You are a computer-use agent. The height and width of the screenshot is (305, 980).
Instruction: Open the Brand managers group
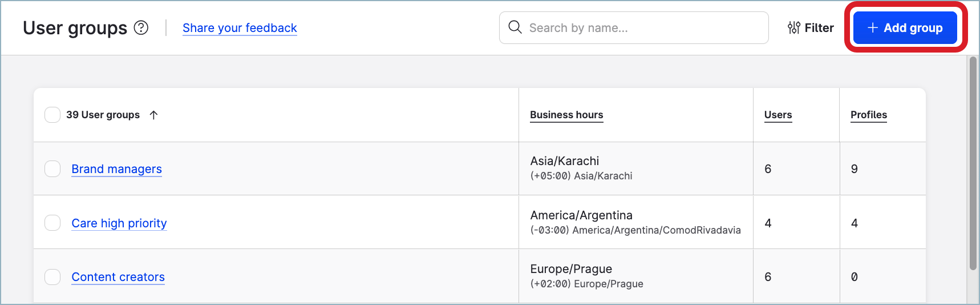116,169
